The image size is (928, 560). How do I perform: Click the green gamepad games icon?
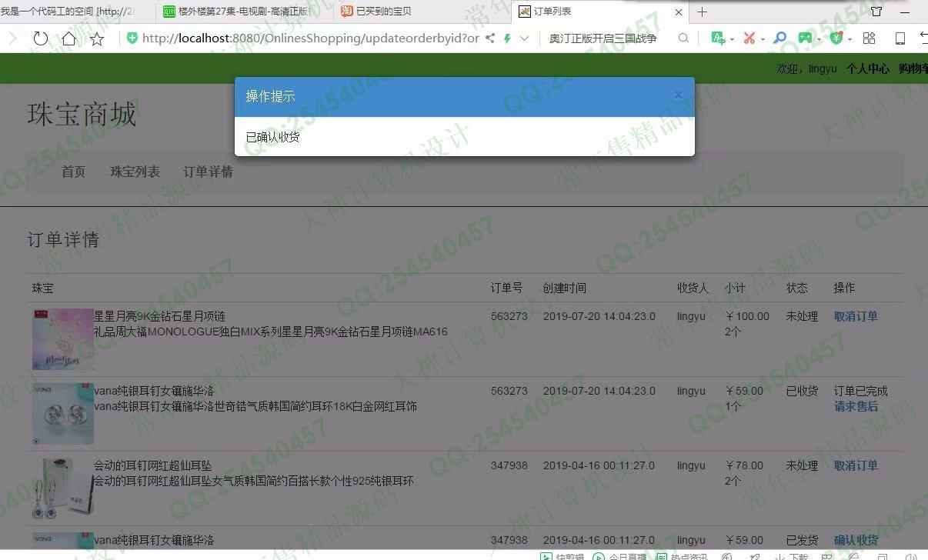[805, 38]
